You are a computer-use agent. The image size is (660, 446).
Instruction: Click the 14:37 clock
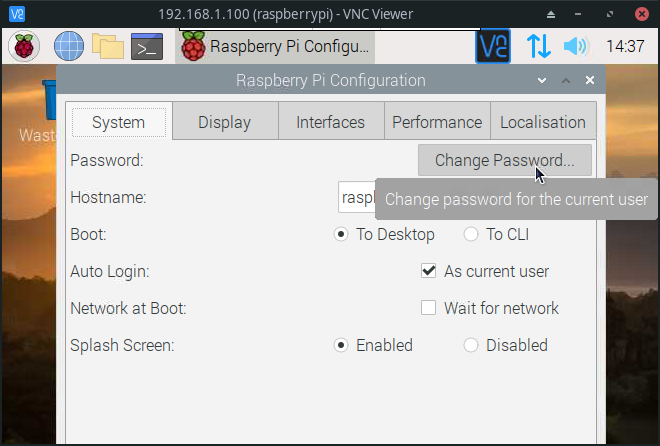point(625,46)
